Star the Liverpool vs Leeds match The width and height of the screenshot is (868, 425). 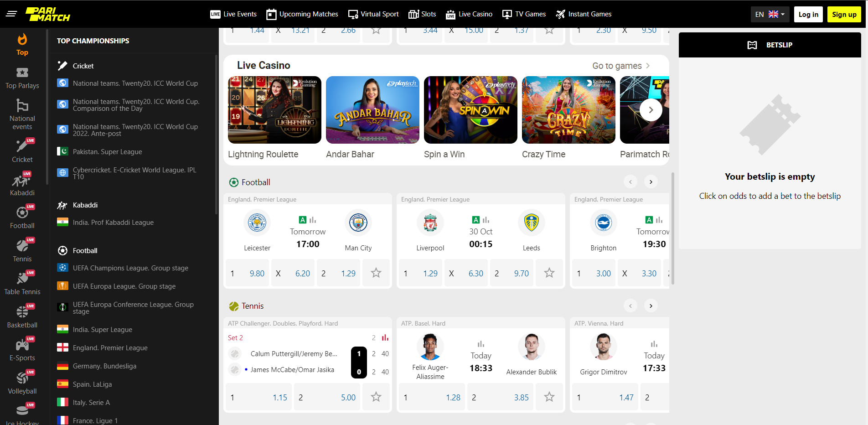pos(549,273)
